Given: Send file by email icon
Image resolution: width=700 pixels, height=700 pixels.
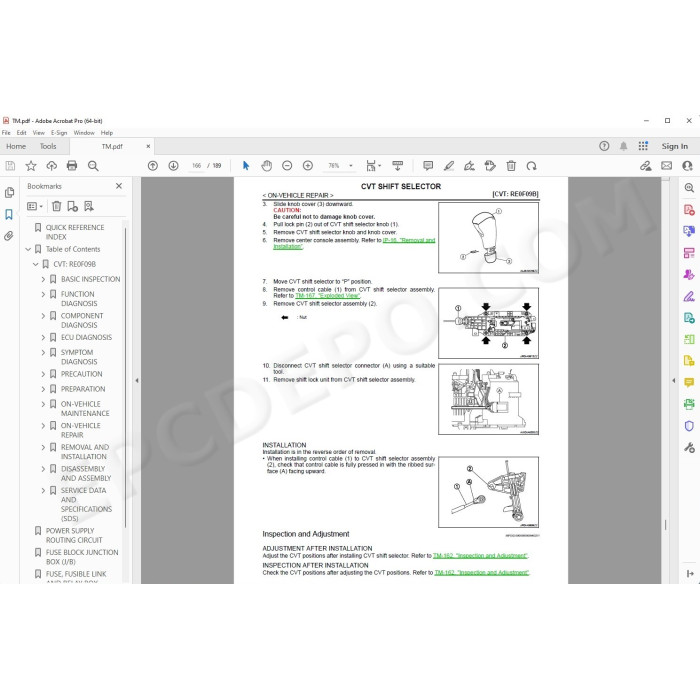Looking at the screenshot, I should click(667, 166).
